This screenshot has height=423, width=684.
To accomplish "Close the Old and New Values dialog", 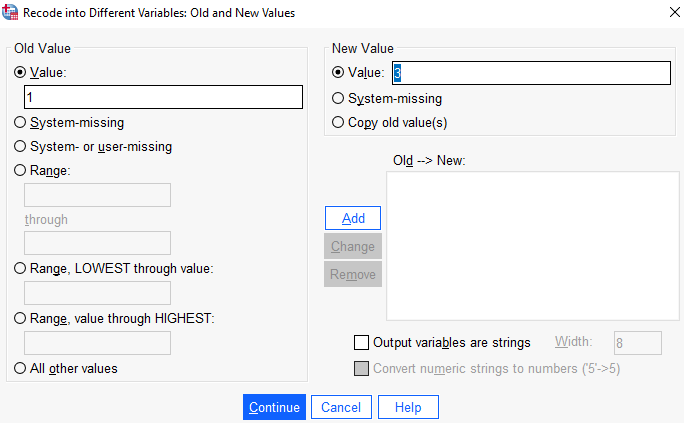I will coord(674,12).
